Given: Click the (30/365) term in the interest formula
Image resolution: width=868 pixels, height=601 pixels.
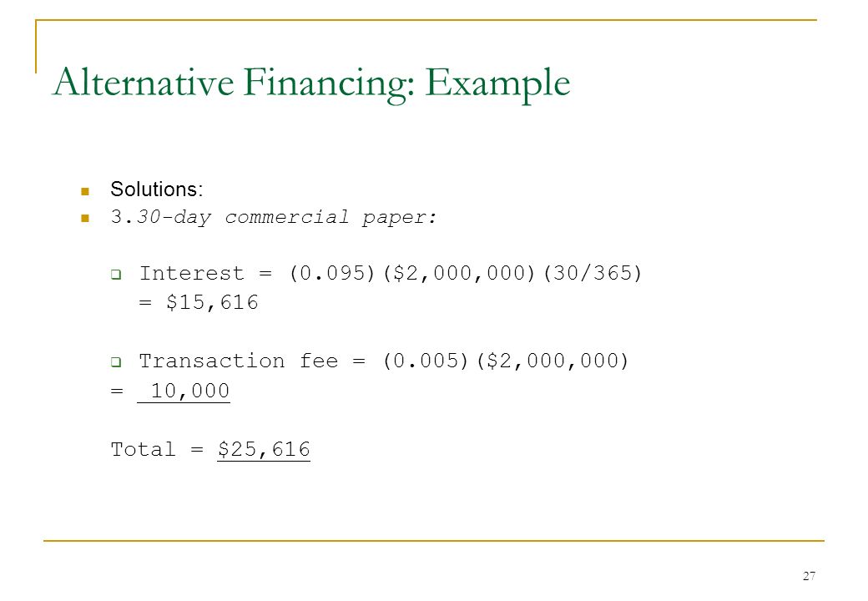Looking at the screenshot, I should point(593,274).
